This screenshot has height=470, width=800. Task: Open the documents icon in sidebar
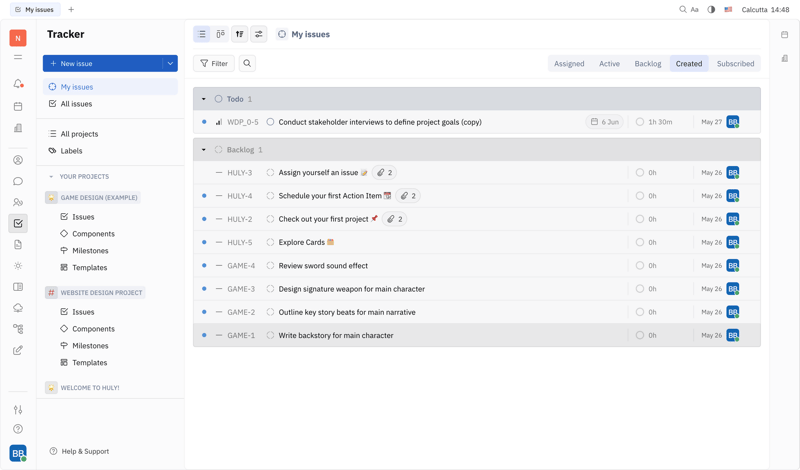[18, 245]
